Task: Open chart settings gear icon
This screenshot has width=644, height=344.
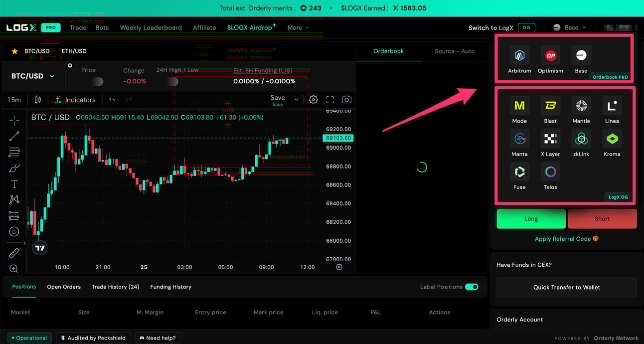Action: 313,100
